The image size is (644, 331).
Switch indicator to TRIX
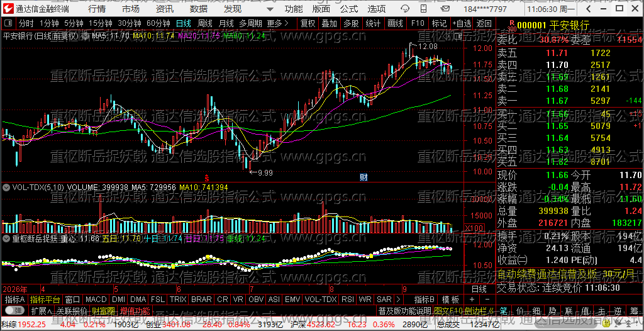pyautogui.click(x=178, y=300)
